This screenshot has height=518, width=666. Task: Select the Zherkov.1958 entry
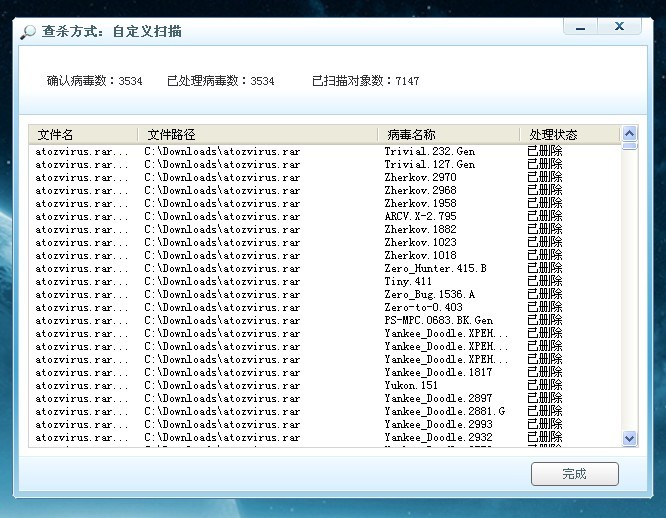[325, 203]
